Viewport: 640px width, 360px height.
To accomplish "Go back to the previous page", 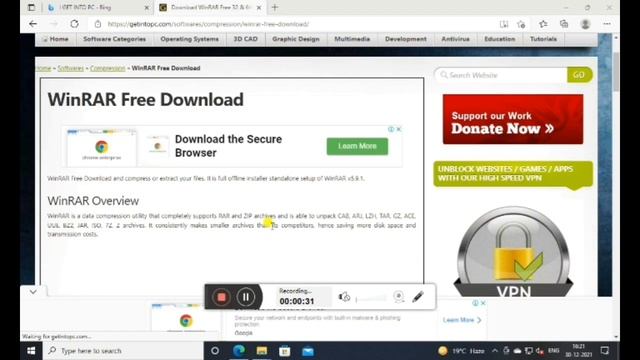I will point(33,24).
